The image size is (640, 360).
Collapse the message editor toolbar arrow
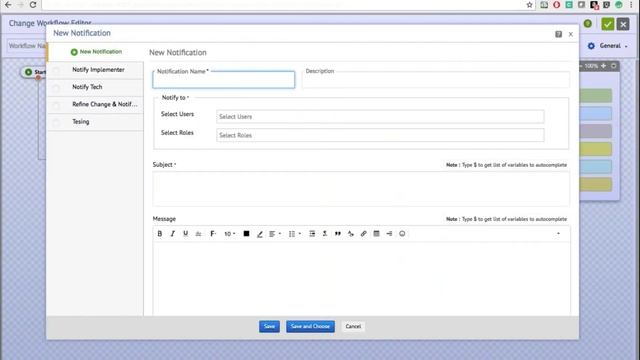click(558, 234)
